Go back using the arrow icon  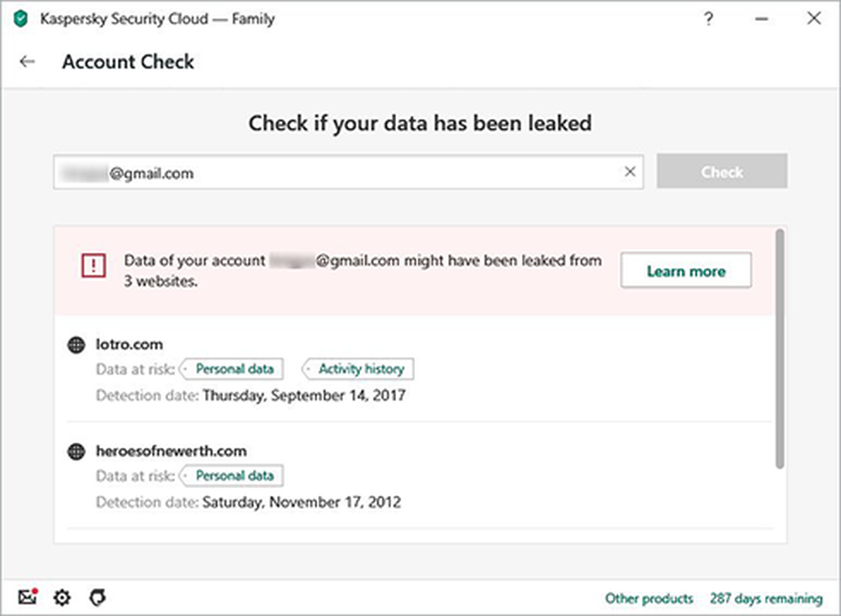point(27,61)
